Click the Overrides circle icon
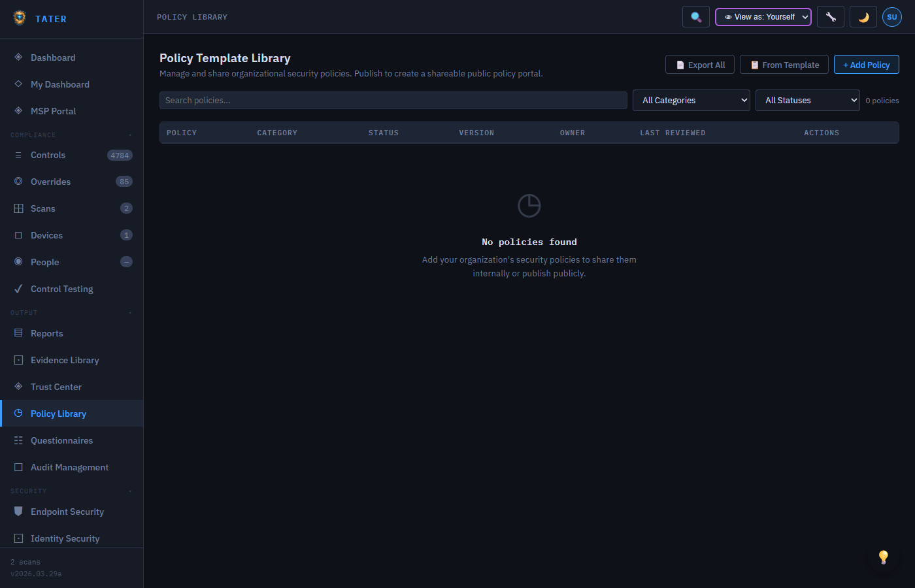Image resolution: width=915 pixels, height=588 pixels. 18,182
